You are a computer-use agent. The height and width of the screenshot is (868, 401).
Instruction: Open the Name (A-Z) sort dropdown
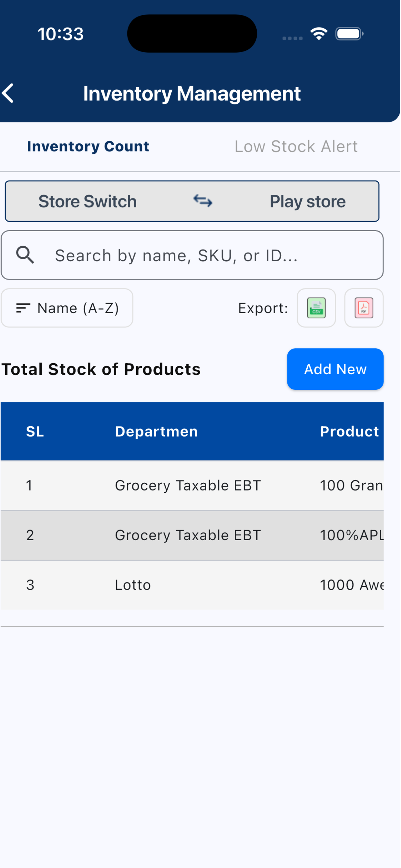[67, 308]
